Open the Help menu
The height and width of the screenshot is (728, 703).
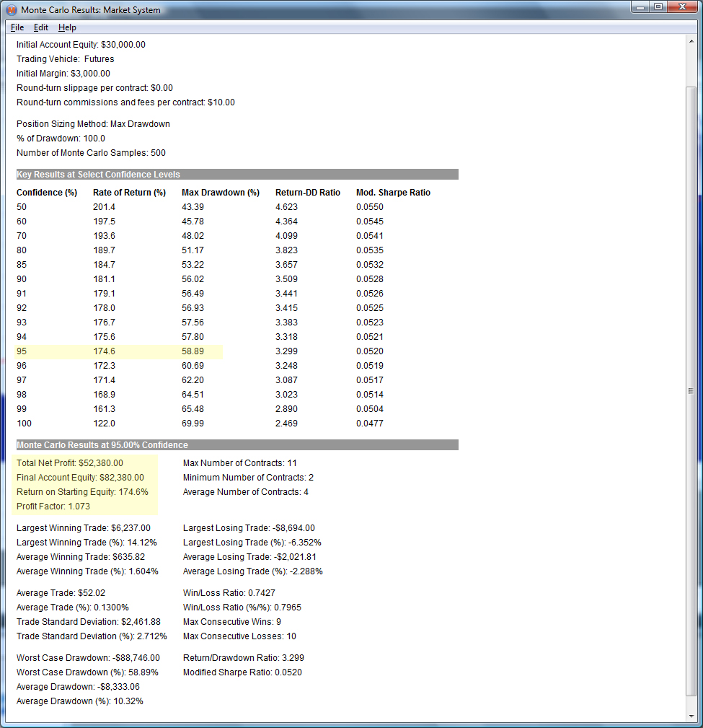click(x=67, y=27)
